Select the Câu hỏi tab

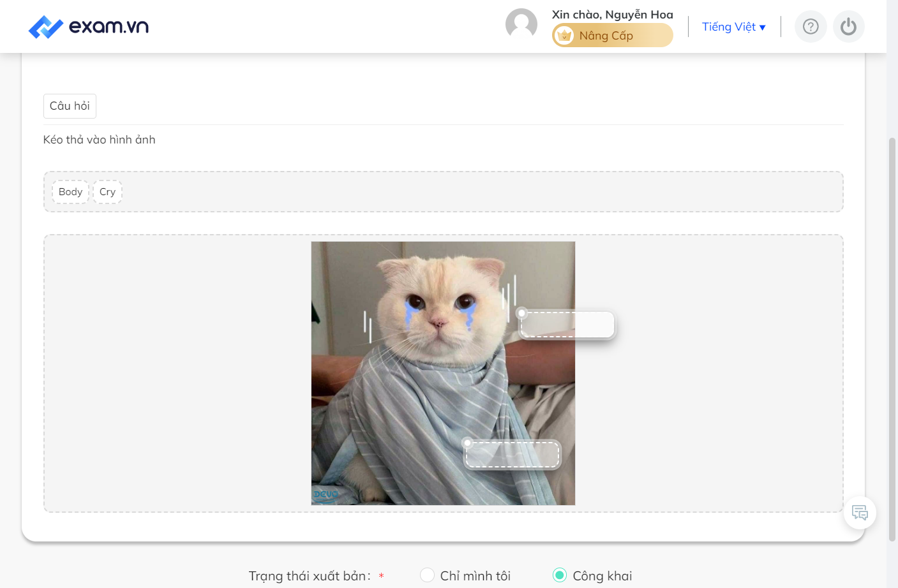tap(70, 106)
